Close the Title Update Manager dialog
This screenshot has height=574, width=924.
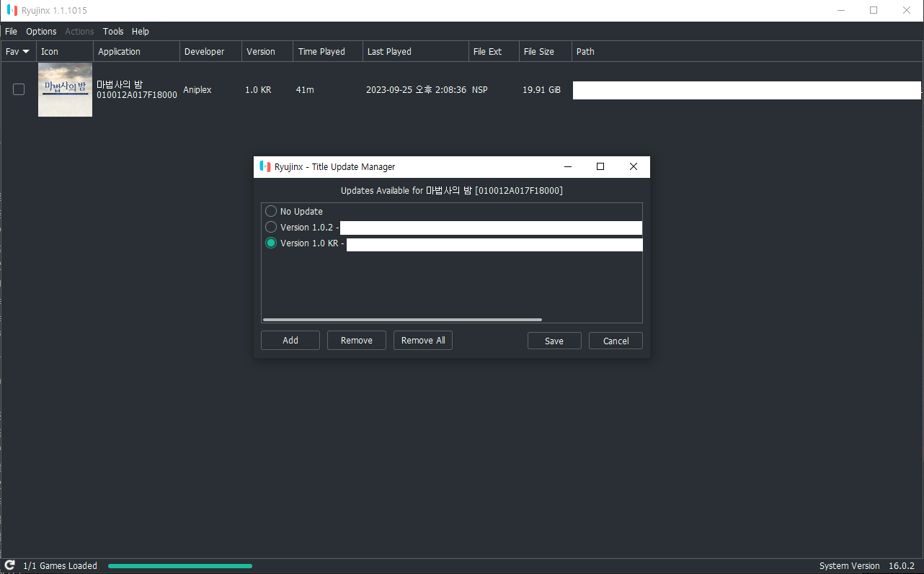[x=634, y=166]
